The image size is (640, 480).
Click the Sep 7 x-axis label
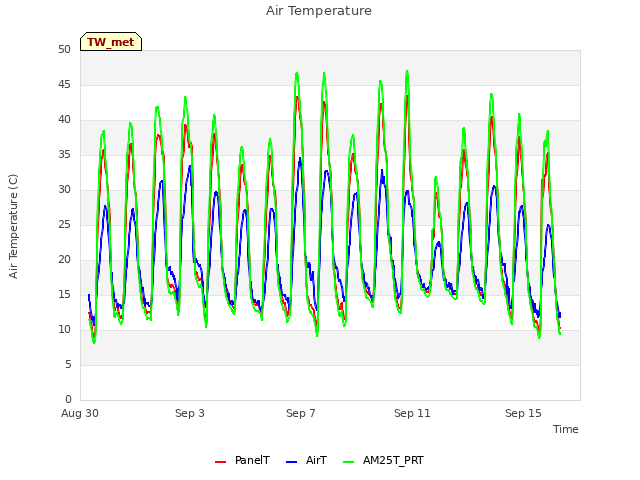pos(301,413)
